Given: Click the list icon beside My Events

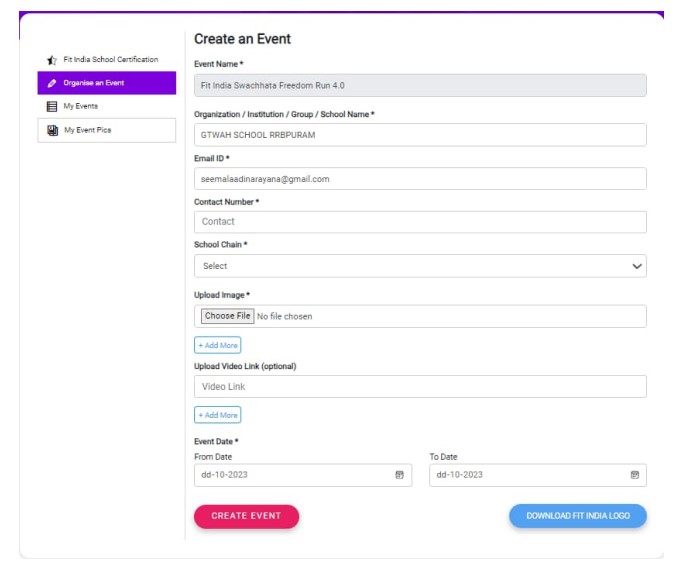Looking at the screenshot, I should pos(52,107).
